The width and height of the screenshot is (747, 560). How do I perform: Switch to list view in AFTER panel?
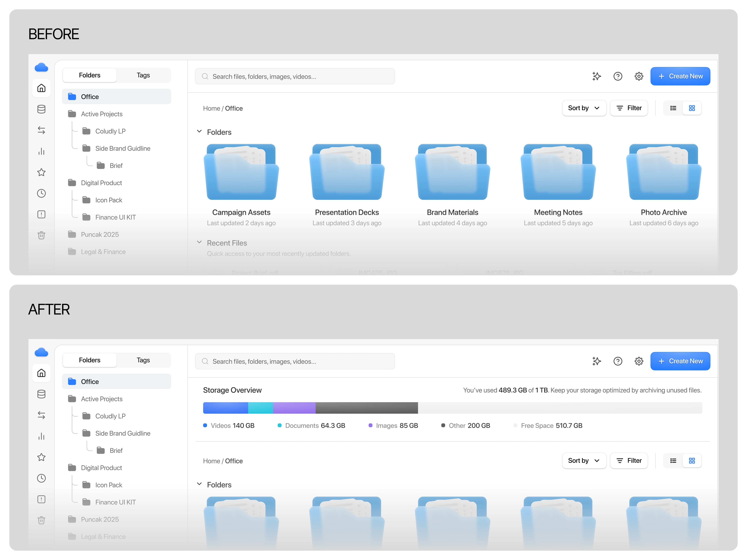coord(673,461)
